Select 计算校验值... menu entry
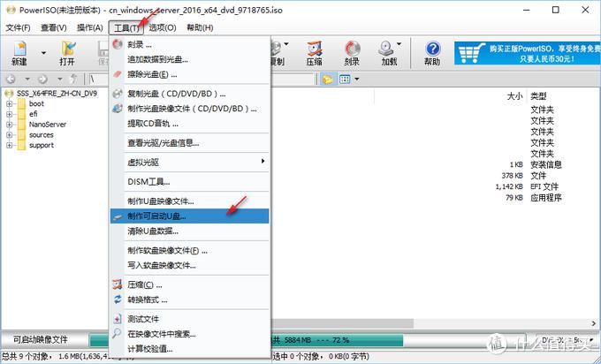601x364 pixels. point(190,349)
